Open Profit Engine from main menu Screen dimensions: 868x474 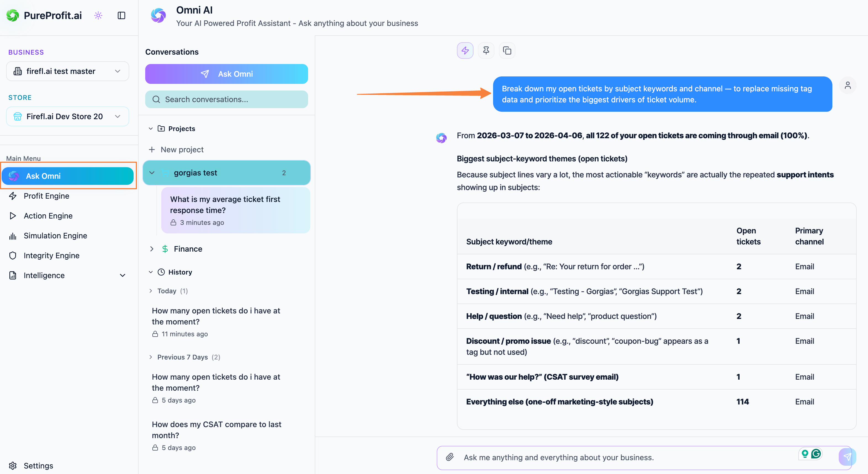(x=46, y=196)
